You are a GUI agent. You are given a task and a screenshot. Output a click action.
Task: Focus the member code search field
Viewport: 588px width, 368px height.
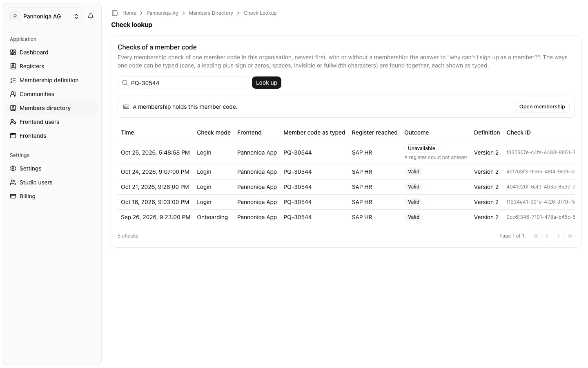pyautogui.click(x=183, y=83)
